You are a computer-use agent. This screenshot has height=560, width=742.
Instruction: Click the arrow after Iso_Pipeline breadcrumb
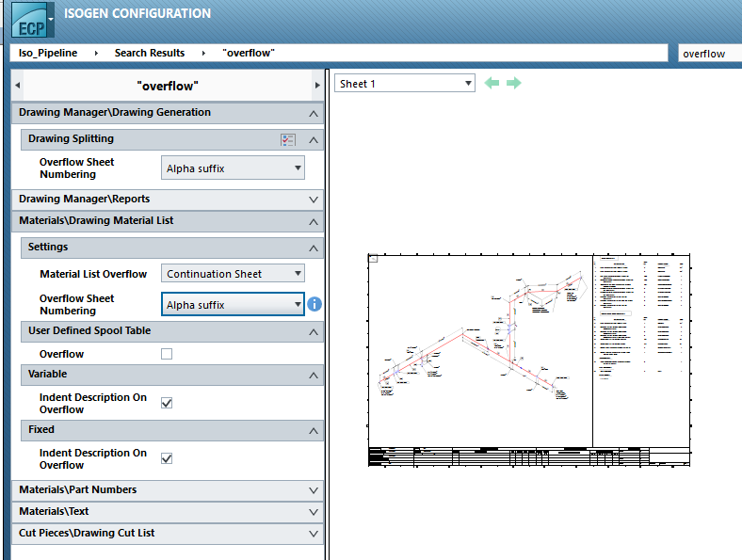(96, 53)
